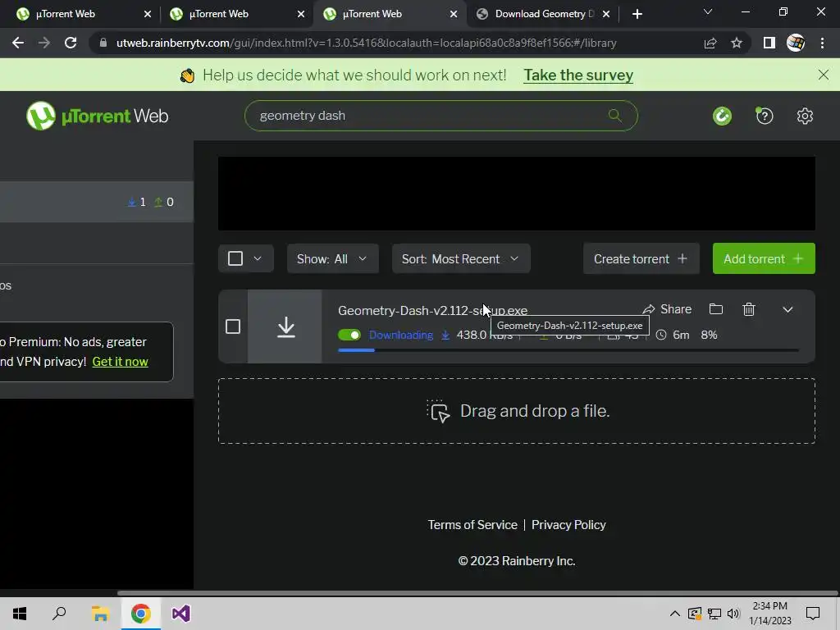The width and height of the screenshot is (840, 630).
Task: Close the first µTorrent Web tab
Action: (148, 14)
